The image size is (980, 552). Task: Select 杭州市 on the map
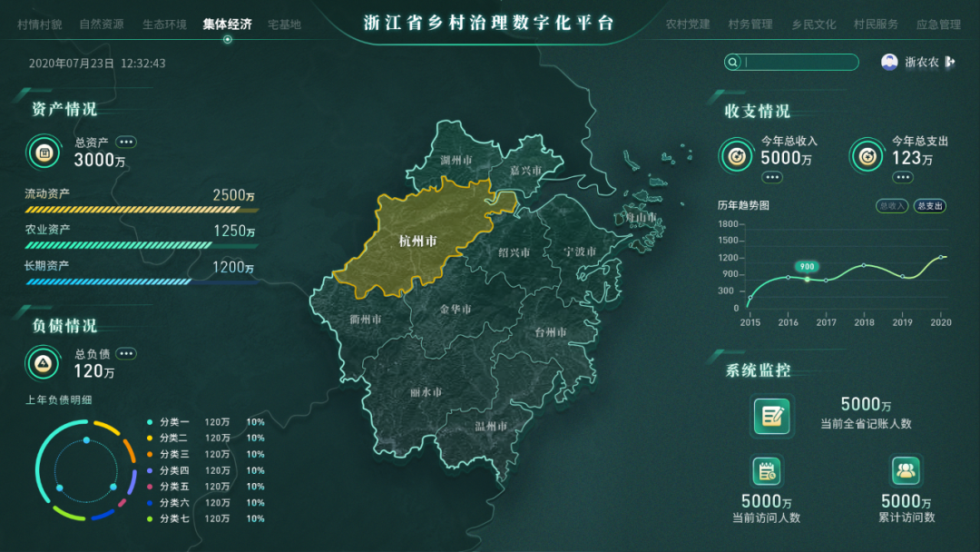(x=417, y=241)
